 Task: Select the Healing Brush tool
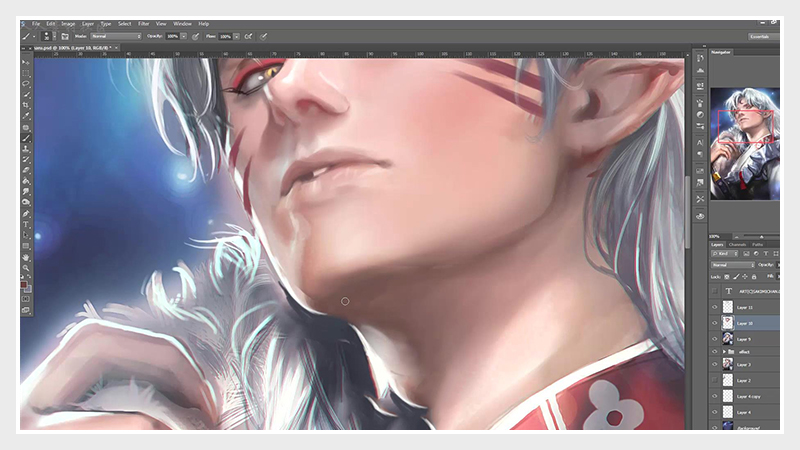[x=26, y=127]
